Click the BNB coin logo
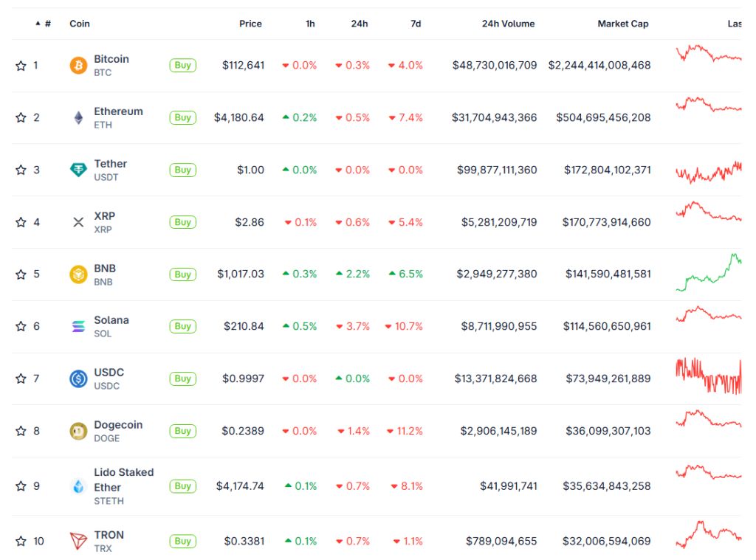 pos(78,274)
